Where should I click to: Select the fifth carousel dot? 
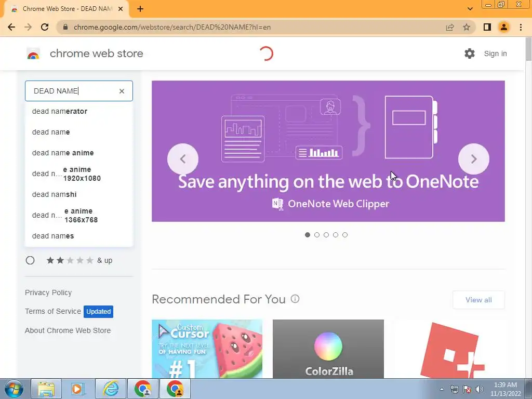point(345,235)
